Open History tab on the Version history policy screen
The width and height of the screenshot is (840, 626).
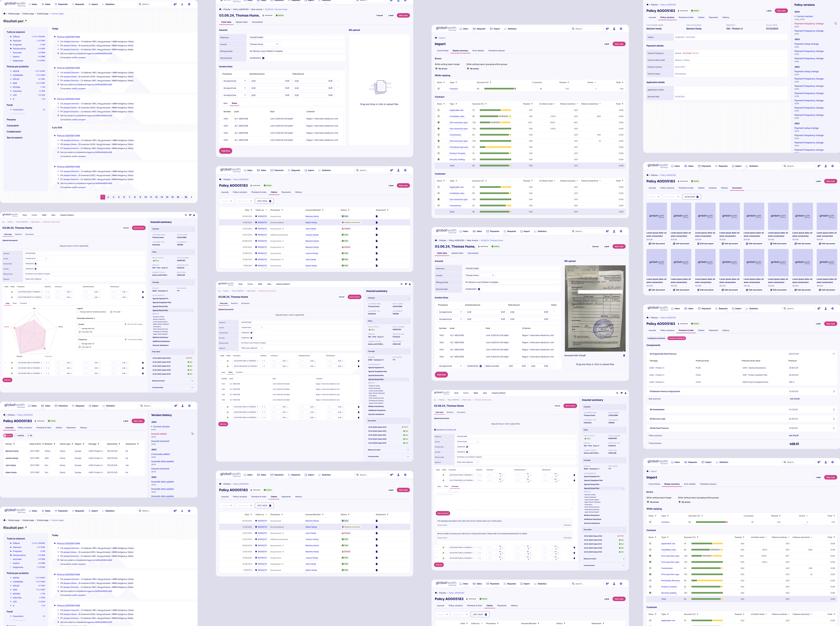[83, 428]
